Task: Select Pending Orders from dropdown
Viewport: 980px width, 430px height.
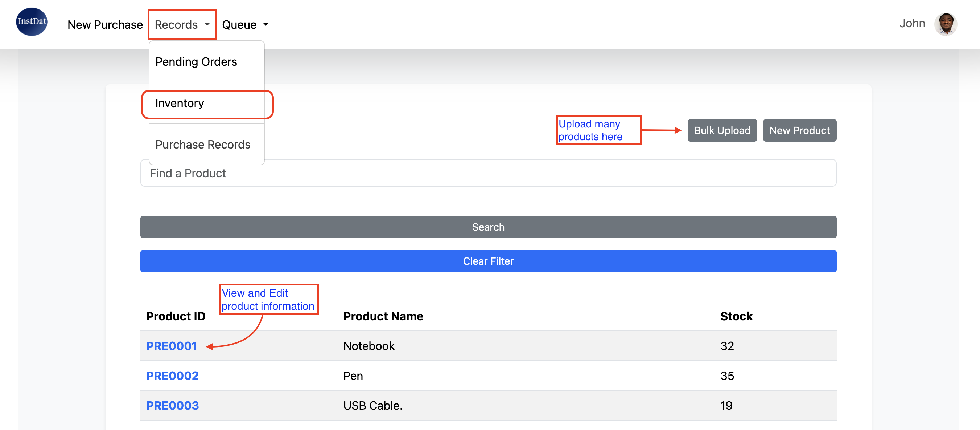Action: point(196,62)
